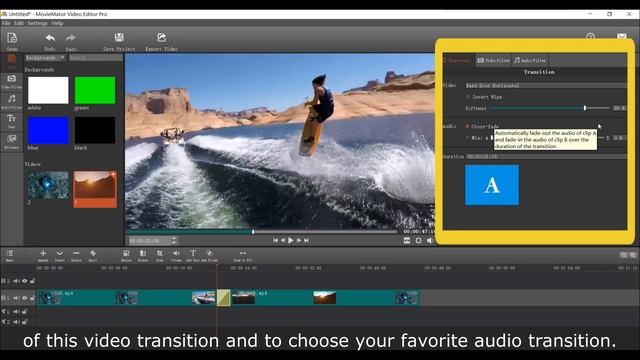
Task: Lock audio track 2
Action: pyautogui.click(x=24, y=322)
